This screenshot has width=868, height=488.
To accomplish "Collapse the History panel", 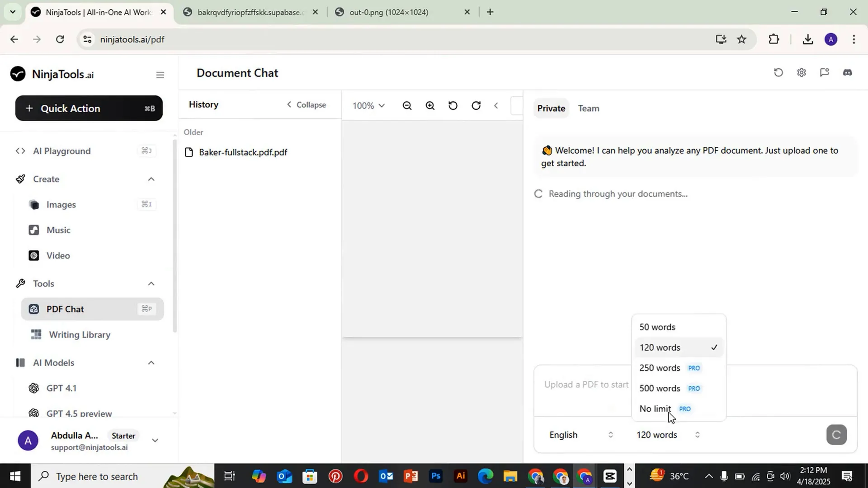I will (x=306, y=105).
